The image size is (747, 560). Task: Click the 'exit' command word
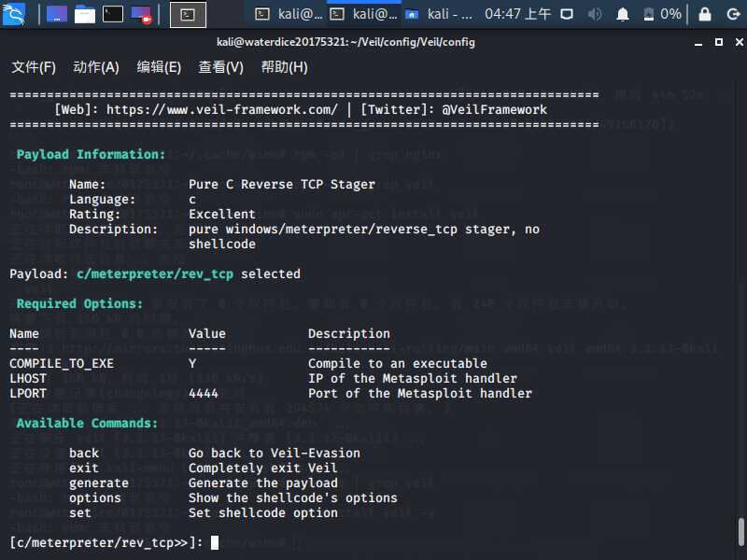click(x=84, y=469)
